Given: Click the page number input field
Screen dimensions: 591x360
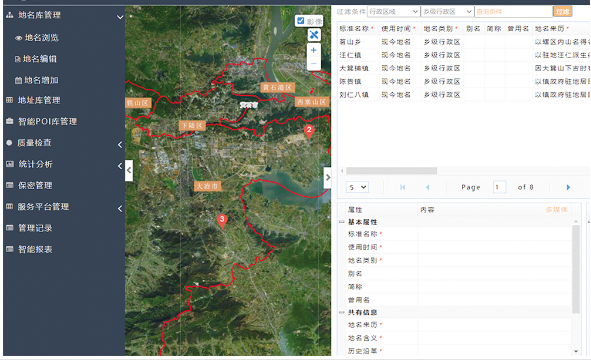Looking at the screenshot, I should click(x=499, y=187).
